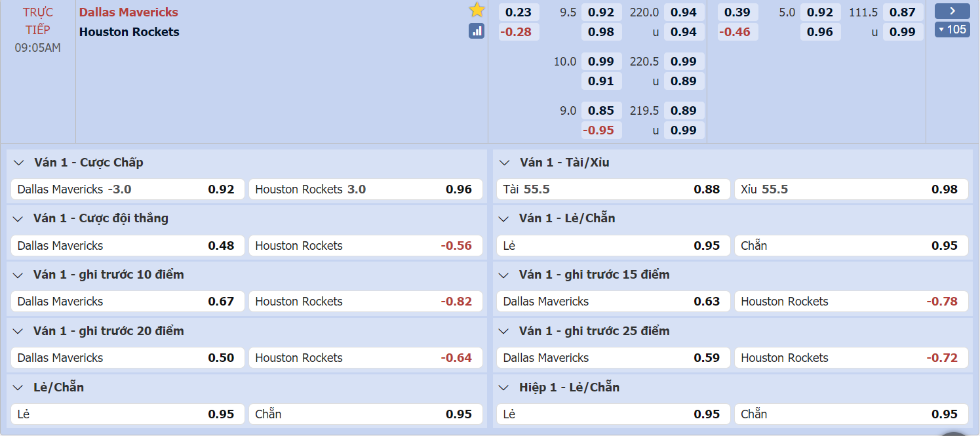Pick 0.85 odds on the 9.0 handicap
This screenshot has height=436, width=980.
pos(601,110)
